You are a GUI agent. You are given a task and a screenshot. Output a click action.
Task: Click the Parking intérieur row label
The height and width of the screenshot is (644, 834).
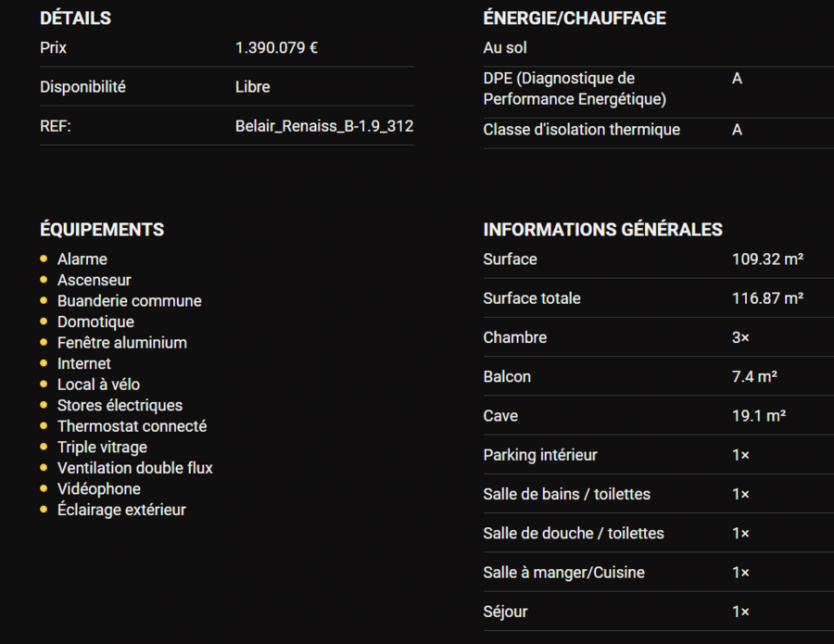pyautogui.click(x=540, y=455)
